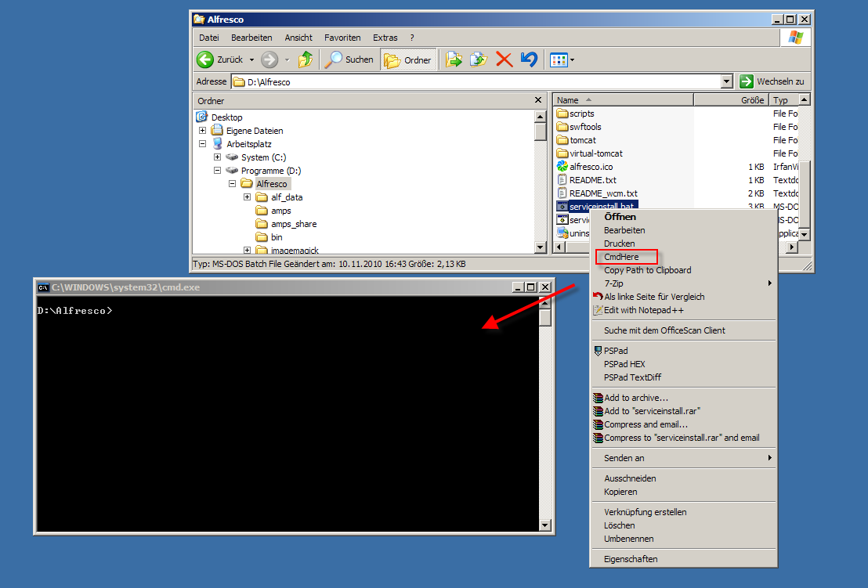This screenshot has width=868, height=588.
Task: Select the README_wcm.txt file
Action: click(603, 193)
